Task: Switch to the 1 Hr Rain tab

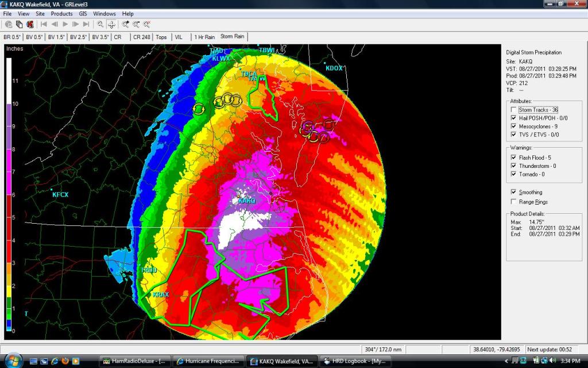Action: tap(204, 37)
